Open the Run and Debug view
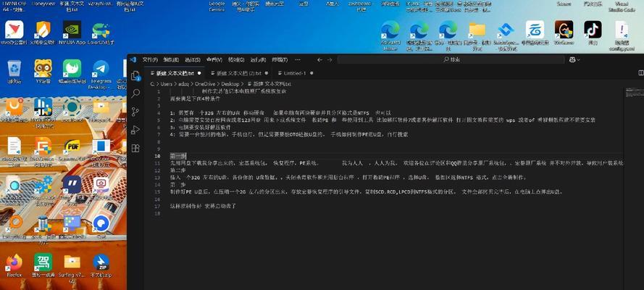This screenshot has width=644, height=290. click(135, 130)
